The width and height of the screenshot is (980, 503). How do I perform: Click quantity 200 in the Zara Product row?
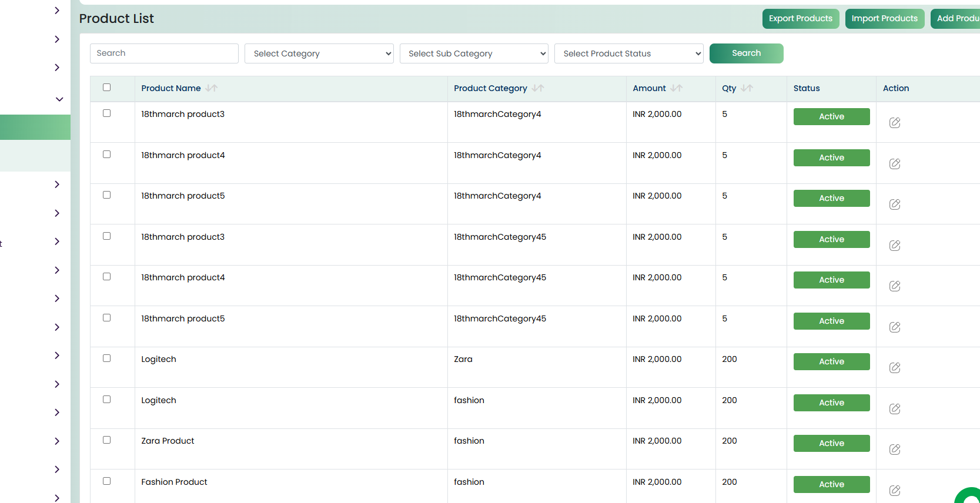point(730,441)
